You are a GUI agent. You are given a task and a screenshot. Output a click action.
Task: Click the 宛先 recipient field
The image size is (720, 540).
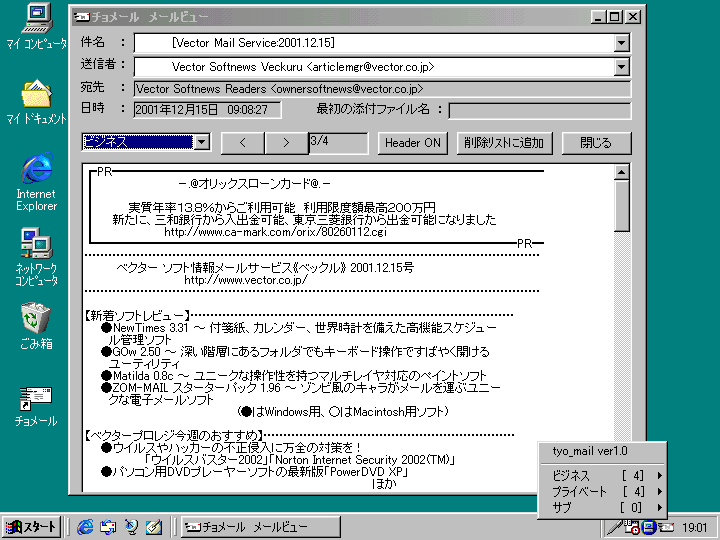[382, 89]
